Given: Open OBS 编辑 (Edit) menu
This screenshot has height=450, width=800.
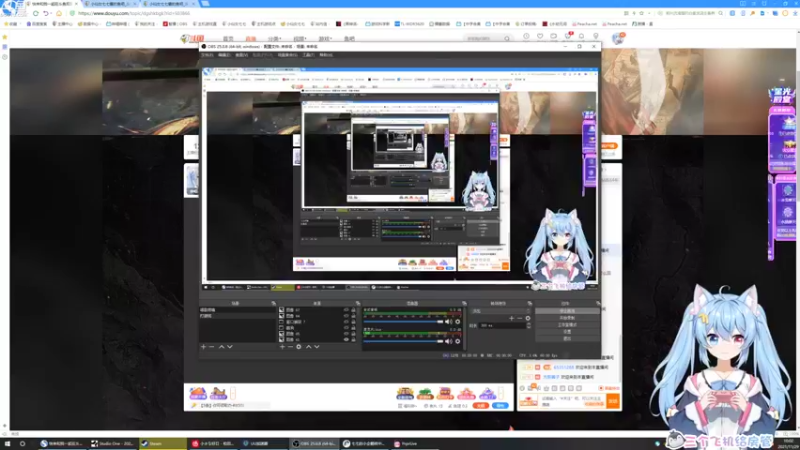Looking at the screenshot, I should point(224,55).
